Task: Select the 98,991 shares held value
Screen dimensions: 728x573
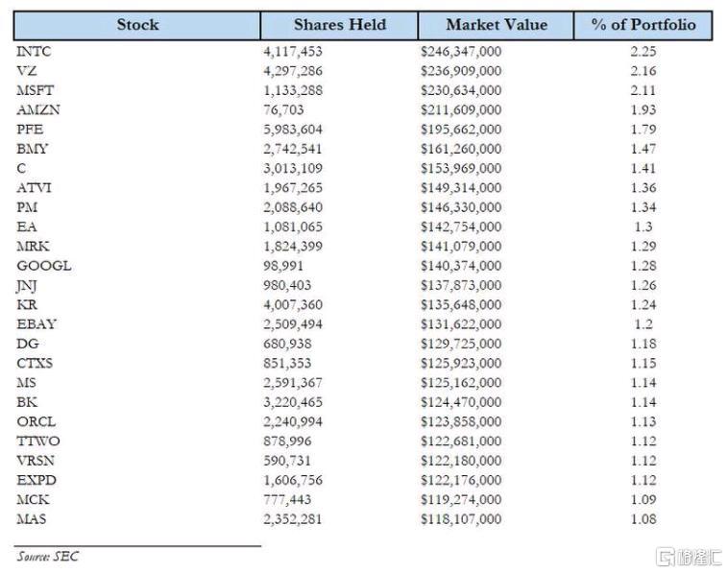Action: click(x=283, y=266)
